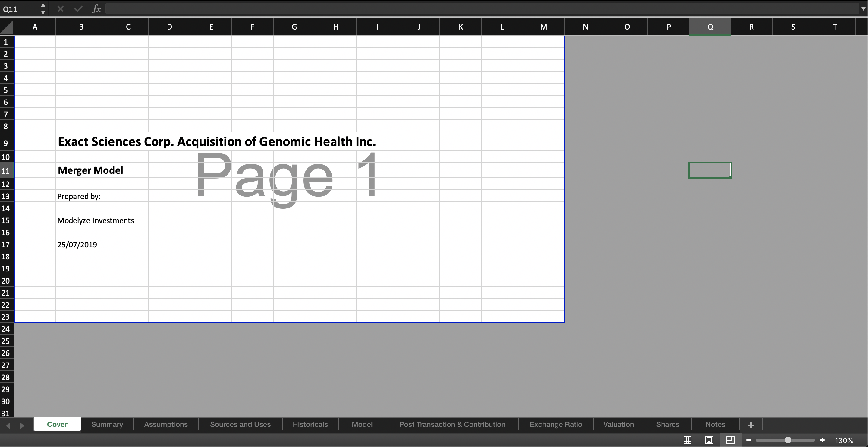Select column M header

click(x=543, y=27)
